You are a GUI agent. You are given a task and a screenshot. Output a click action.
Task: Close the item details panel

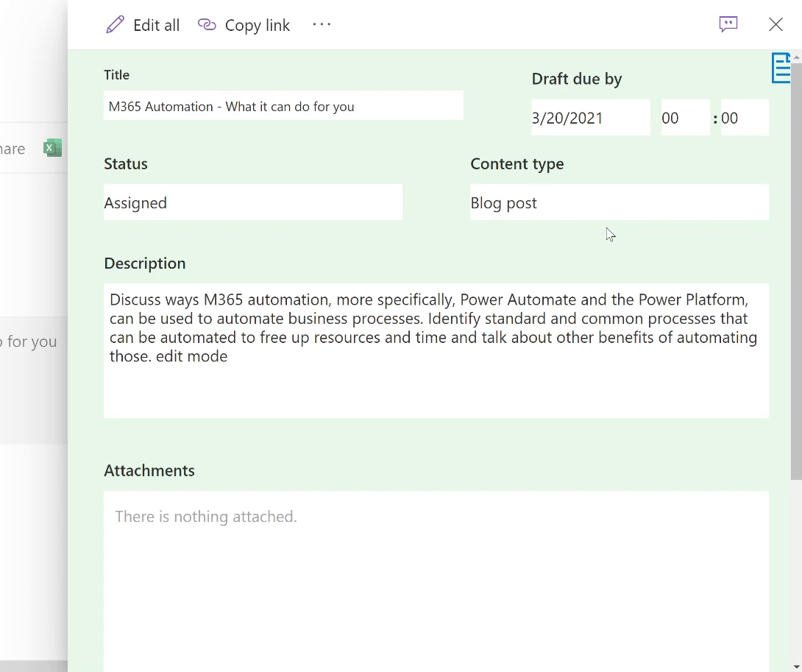point(776,24)
